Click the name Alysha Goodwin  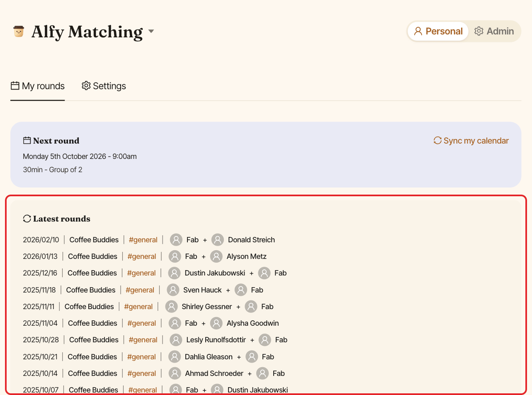coord(253,323)
